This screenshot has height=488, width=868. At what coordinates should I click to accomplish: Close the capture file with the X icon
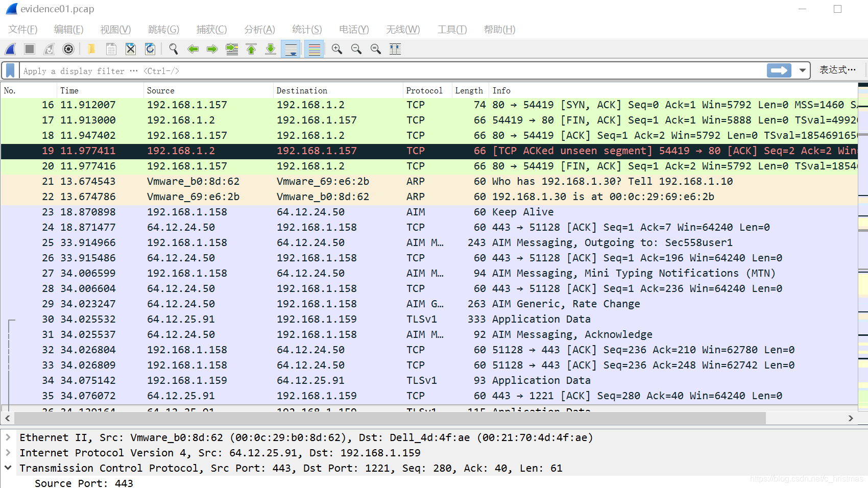coord(131,49)
